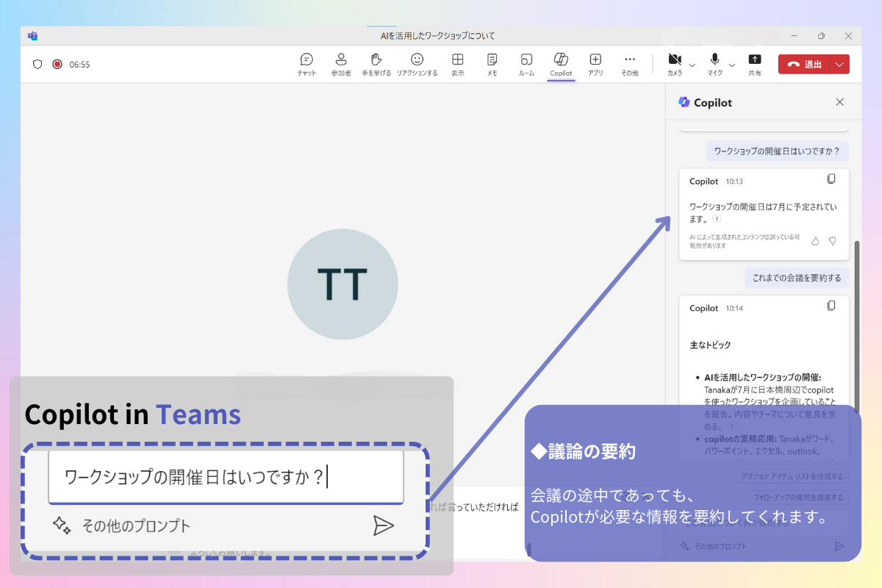Open ルーム breakout rooms
This screenshot has height=588, width=882.
(x=526, y=65)
